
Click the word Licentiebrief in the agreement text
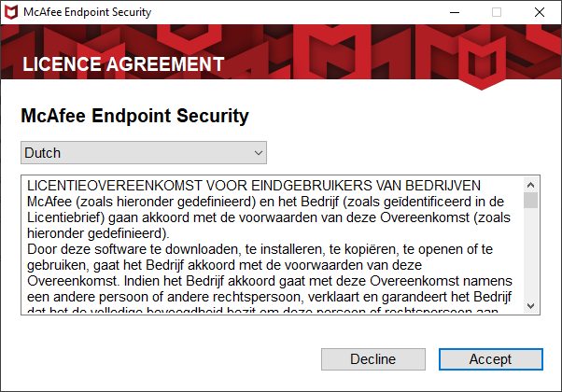(x=65, y=217)
